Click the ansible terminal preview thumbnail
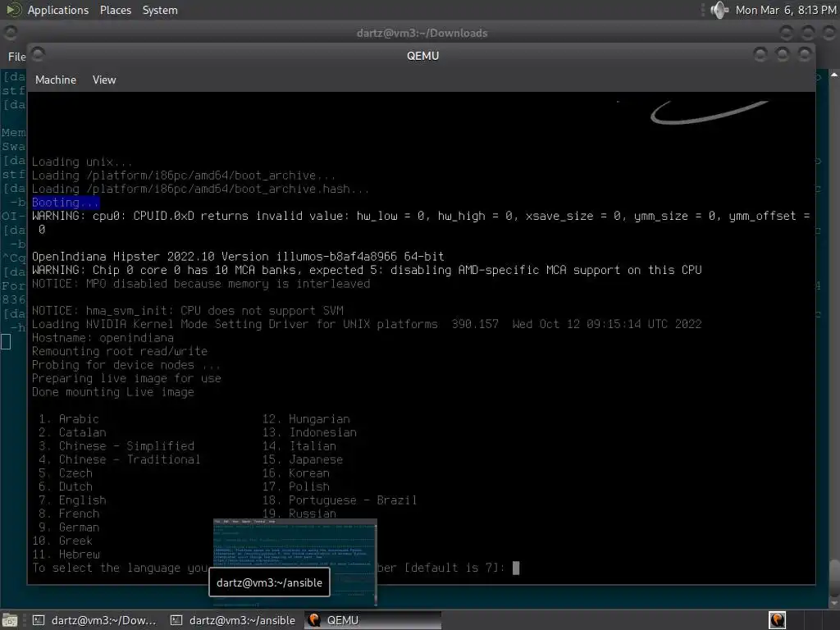Screen dimensions: 840x630 coord(295,562)
